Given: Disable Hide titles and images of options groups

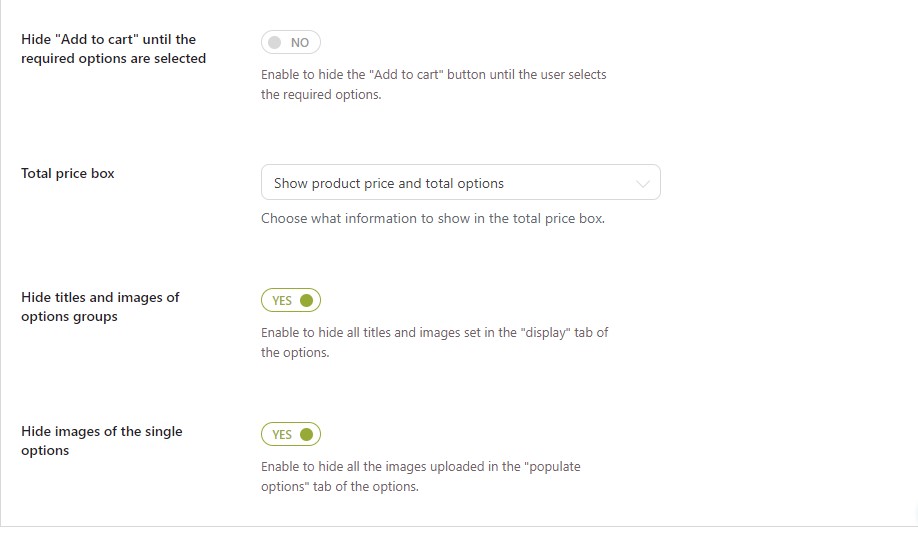Looking at the screenshot, I should 290,300.
